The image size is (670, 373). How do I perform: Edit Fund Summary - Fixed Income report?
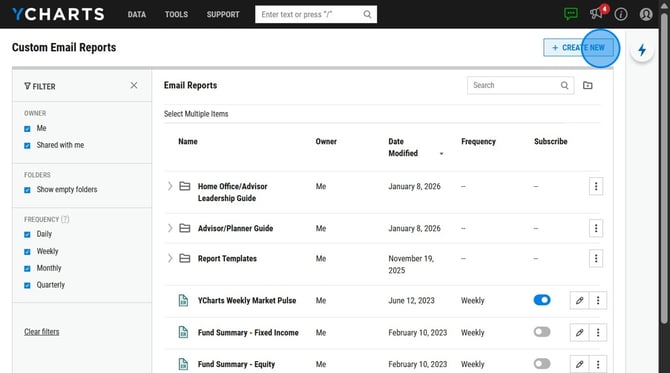(x=579, y=332)
